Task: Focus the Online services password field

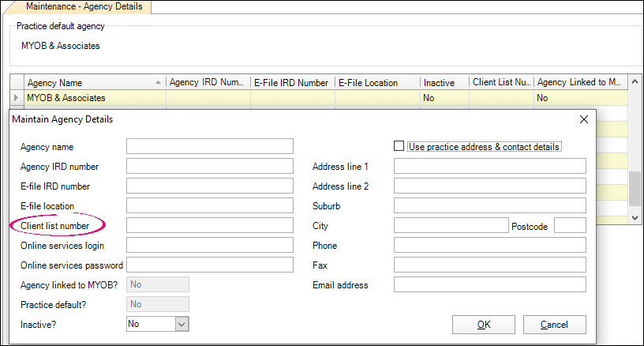Action: [209, 265]
